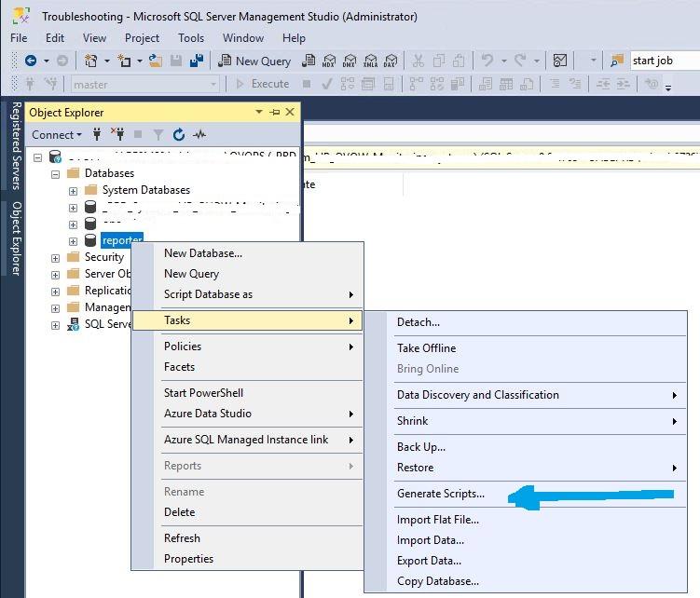
Task: Open the Registered Servers side tab
Action: click(16, 146)
